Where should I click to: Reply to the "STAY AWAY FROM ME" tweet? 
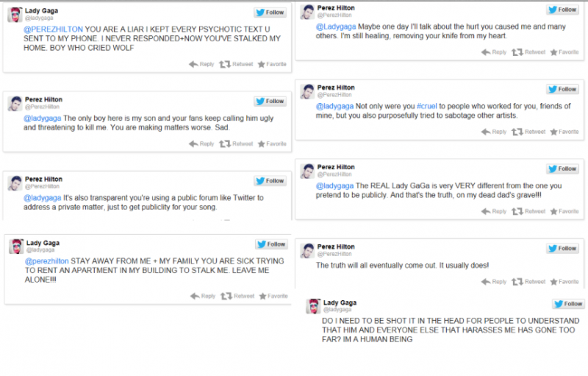click(x=204, y=296)
